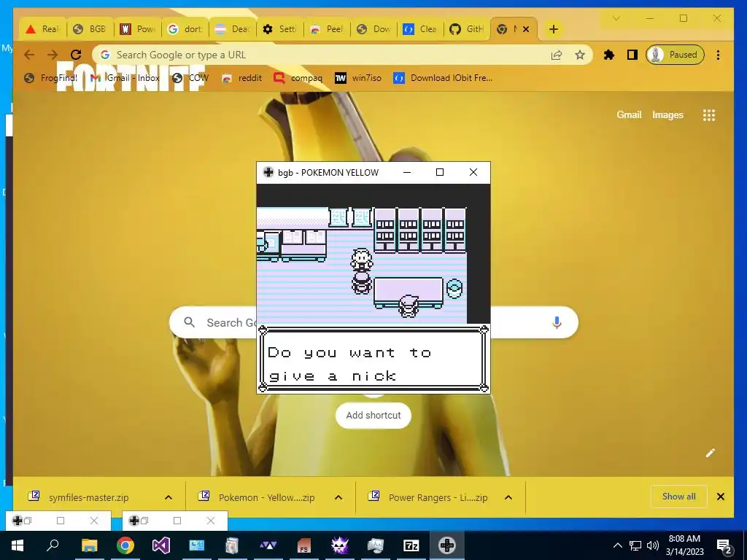Switch to the BGB tab

90,29
